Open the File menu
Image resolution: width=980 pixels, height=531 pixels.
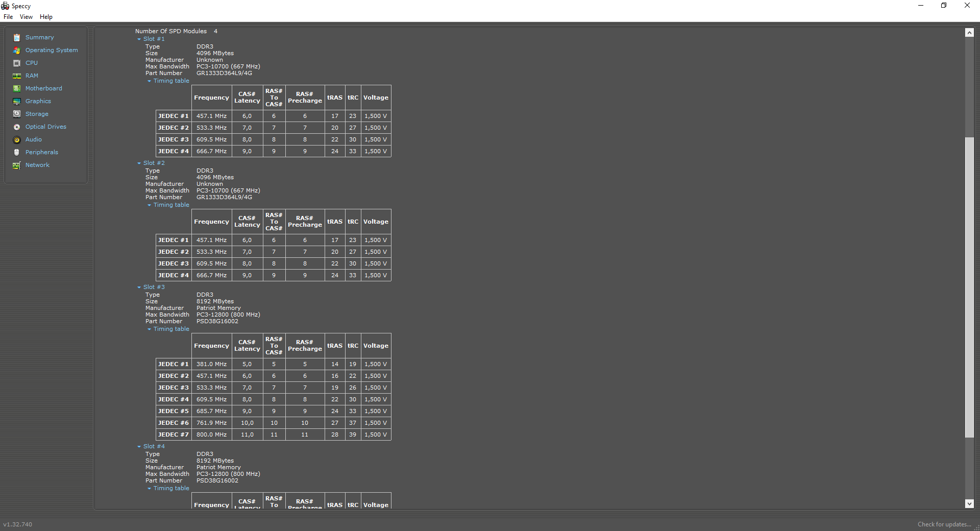click(8, 17)
